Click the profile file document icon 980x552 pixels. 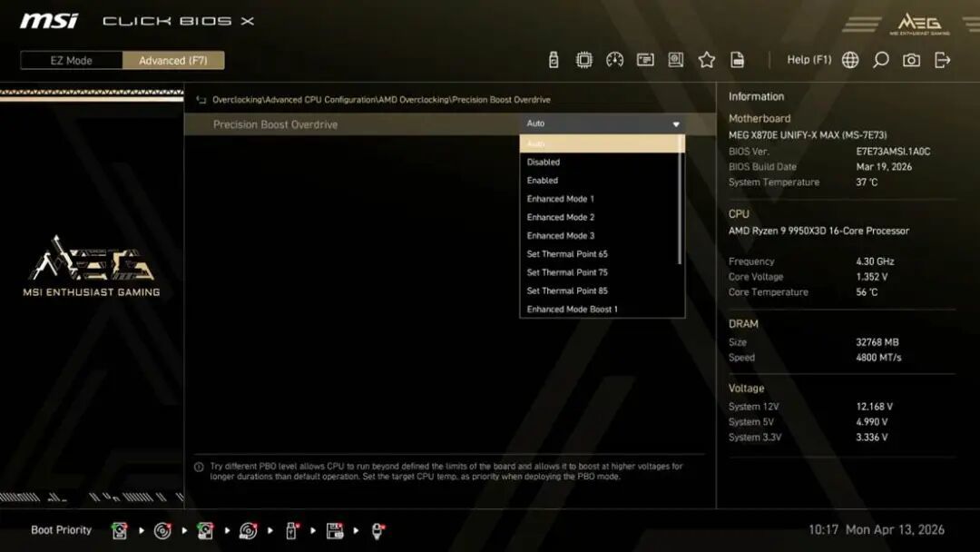click(737, 60)
